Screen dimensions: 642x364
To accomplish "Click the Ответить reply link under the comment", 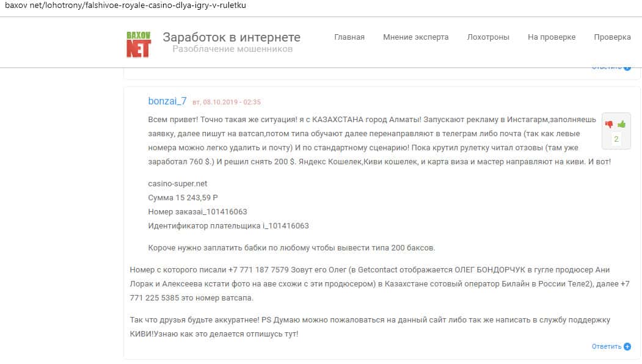I will pyautogui.click(x=607, y=346).
